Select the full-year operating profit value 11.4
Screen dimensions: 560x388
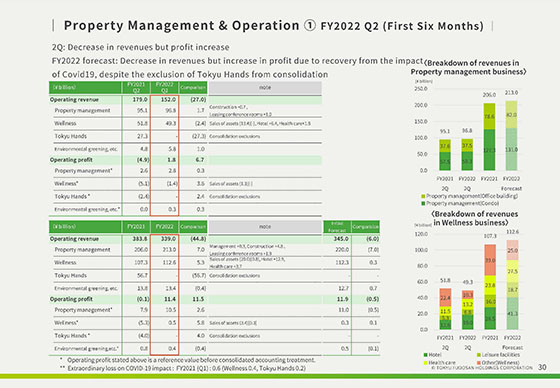[x=170, y=299]
